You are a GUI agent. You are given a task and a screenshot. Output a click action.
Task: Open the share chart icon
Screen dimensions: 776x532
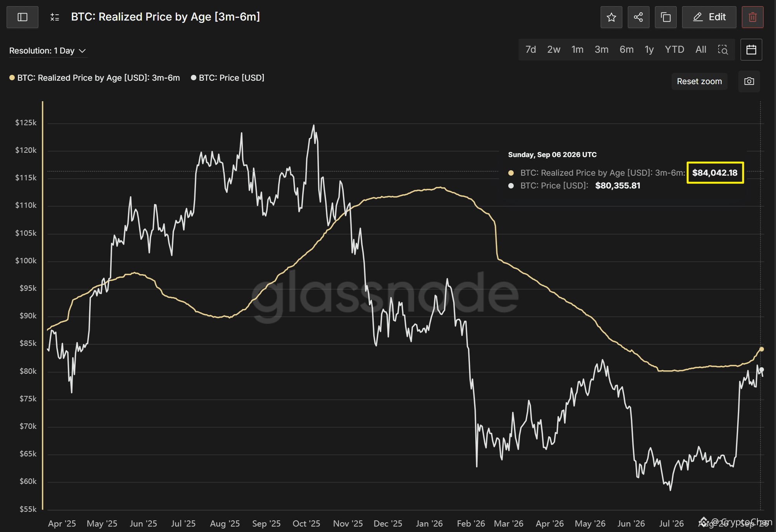(639, 17)
